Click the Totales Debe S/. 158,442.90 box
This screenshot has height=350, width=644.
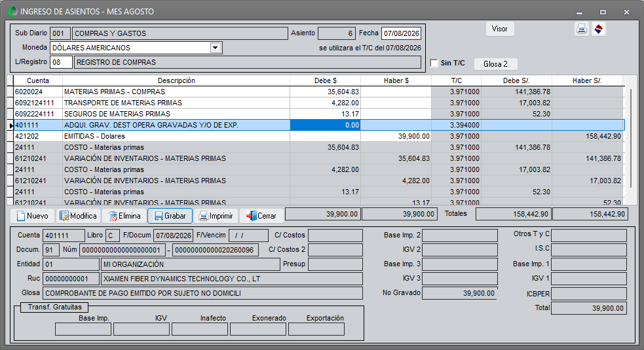click(514, 214)
